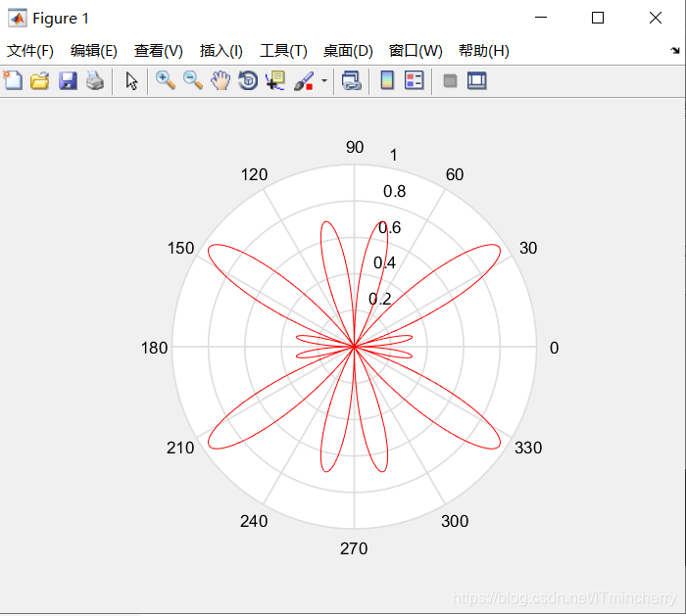Insert Legend using toolbar icon
This screenshot has width=686, height=616.
[414, 80]
